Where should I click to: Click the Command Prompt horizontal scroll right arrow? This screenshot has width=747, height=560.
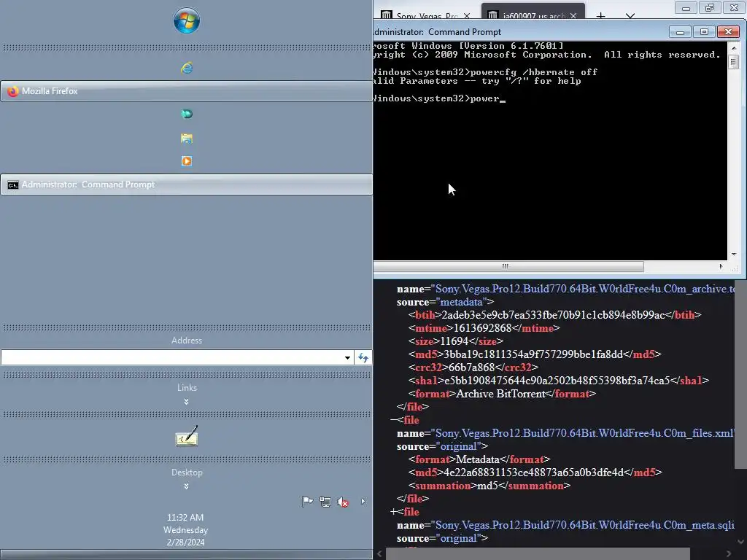[721, 266]
